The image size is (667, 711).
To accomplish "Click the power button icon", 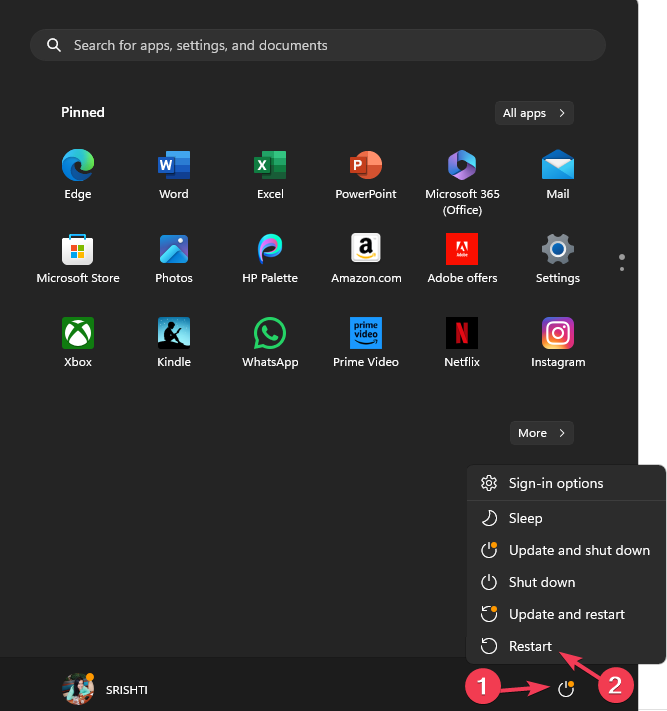I will click(x=566, y=689).
